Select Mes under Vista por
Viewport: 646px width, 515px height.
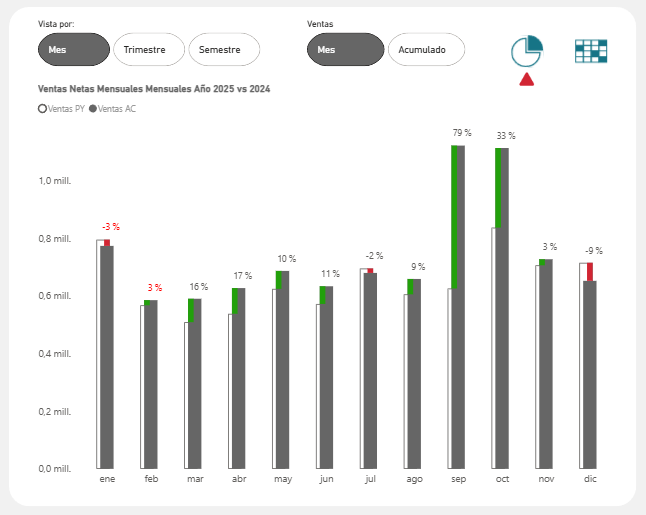(x=72, y=49)
